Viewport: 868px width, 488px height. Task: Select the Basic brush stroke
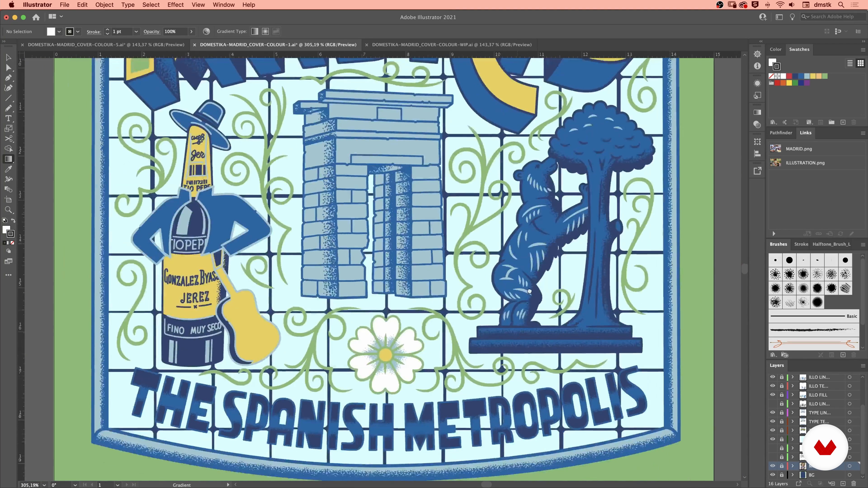[814, 316]
